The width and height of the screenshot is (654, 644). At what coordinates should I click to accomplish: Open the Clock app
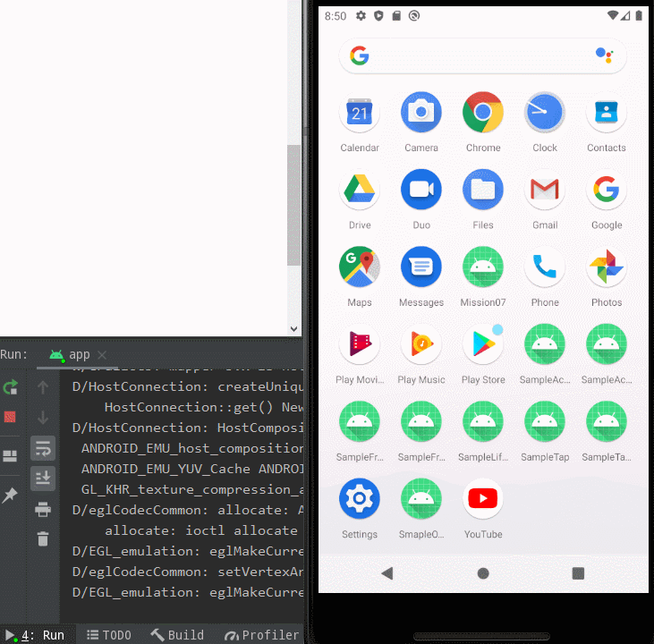544,113
